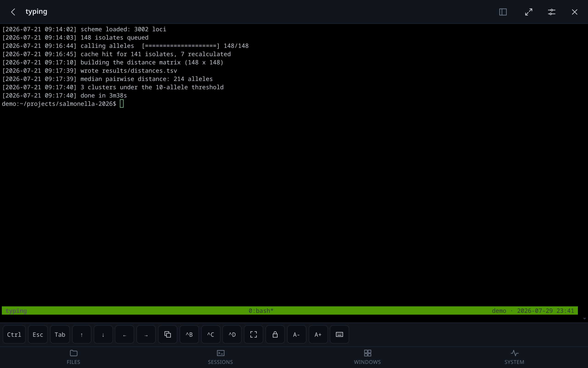Click 'median pairwise distance: 214 alleles' line
588x368 pixels.
point(107,79)
